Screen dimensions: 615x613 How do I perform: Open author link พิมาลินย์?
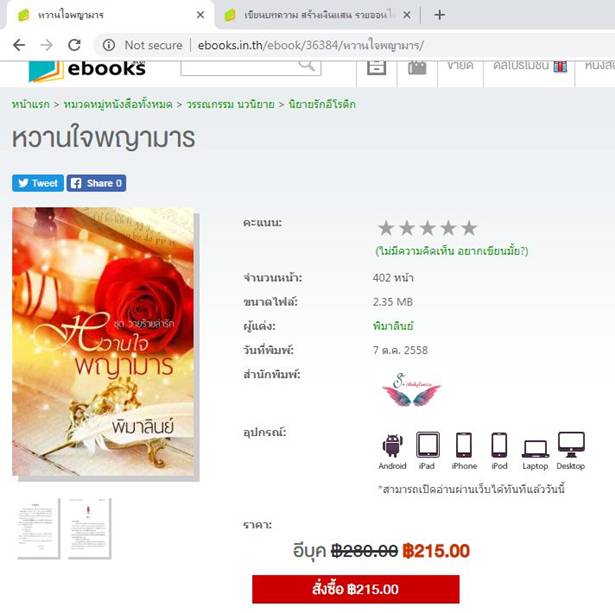(393, 326)
